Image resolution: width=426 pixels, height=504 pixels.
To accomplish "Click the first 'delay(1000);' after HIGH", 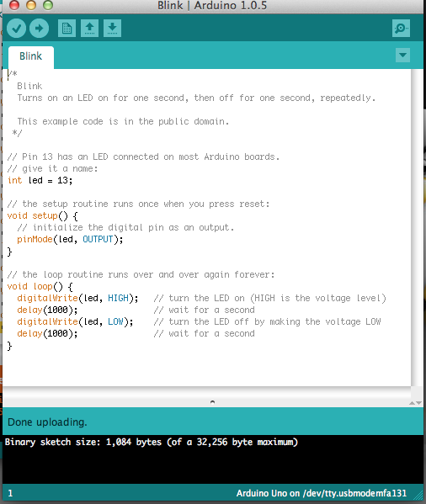I will (x=47, y=310).
